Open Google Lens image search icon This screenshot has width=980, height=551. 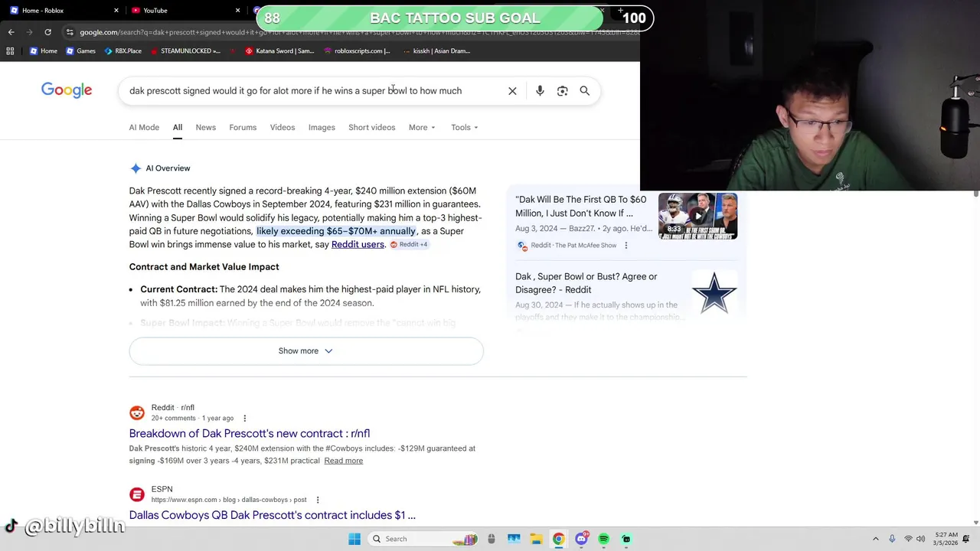click(562, 91)
